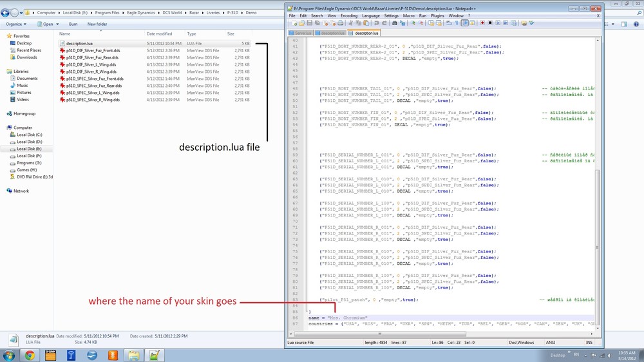This screenshot has width=644, height=362.
Task: Click the New file icon in Notepad++ toolbar
Action: (294, 23)
